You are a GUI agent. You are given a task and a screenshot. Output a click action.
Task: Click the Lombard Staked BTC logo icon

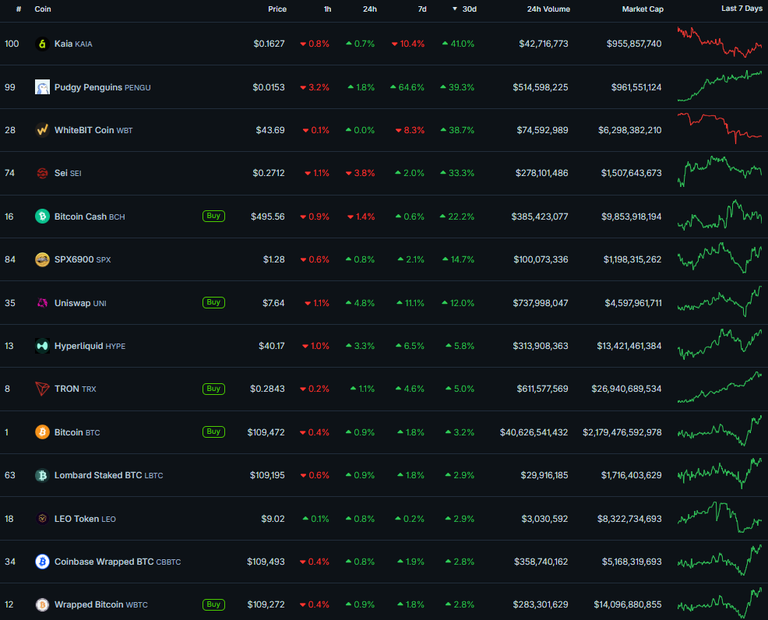42,476
